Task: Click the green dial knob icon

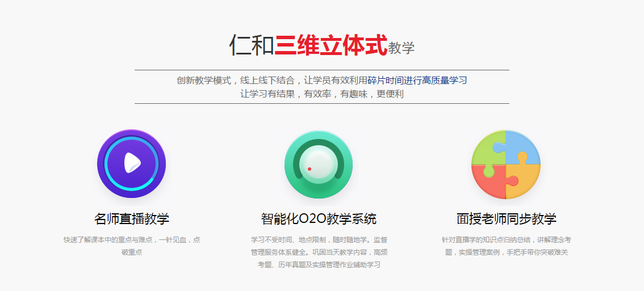Action: (319, 164)
